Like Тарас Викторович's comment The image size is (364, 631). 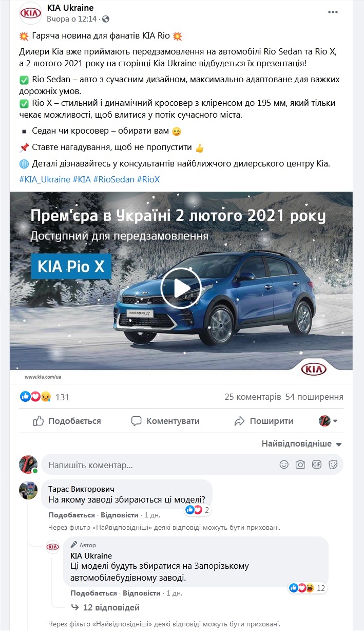tap(71, 515)
